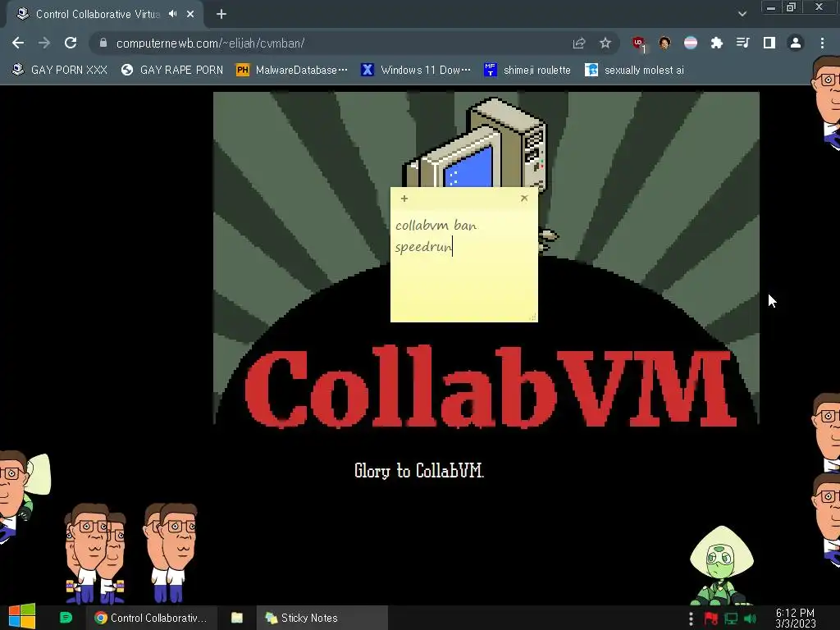Open the green chat app on the taskbar

(66, 618)
